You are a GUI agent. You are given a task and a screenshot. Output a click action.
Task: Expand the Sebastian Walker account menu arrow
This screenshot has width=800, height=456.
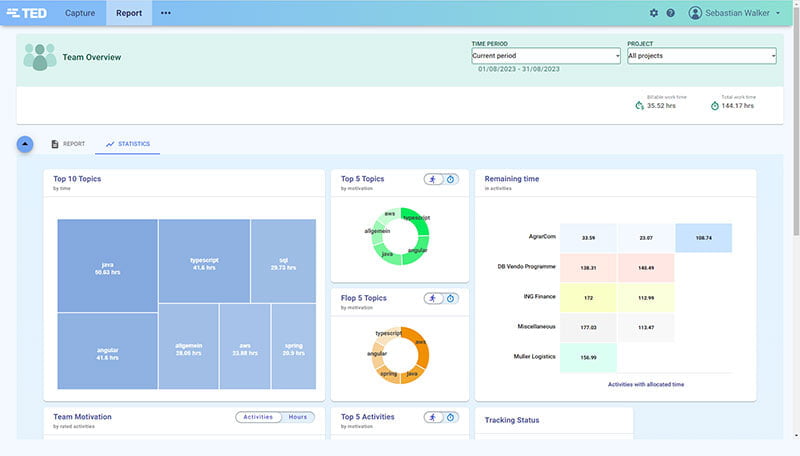click(778, 13)
